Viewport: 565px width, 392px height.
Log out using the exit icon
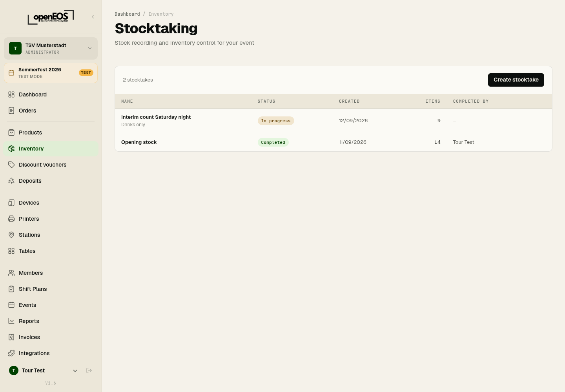coord(89,370)
